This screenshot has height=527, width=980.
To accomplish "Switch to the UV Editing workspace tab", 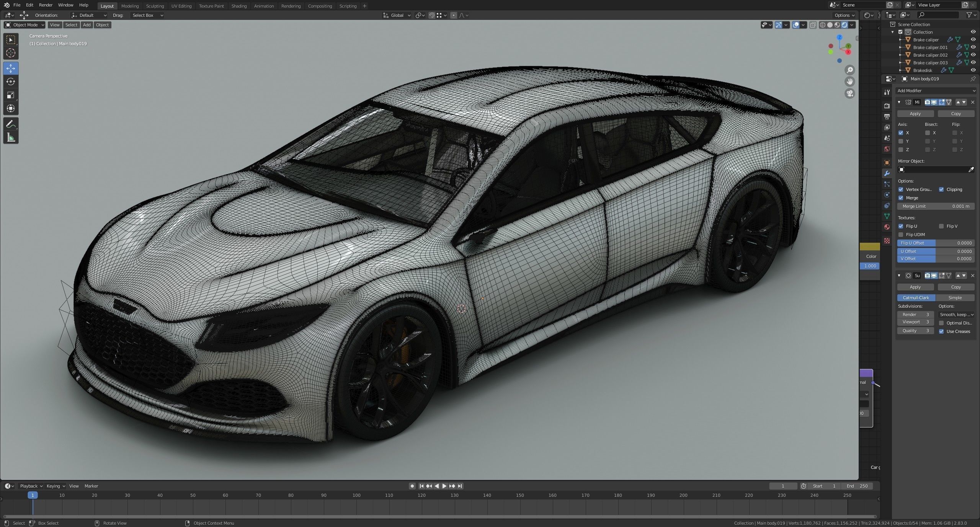I will (x=181, y=6).
